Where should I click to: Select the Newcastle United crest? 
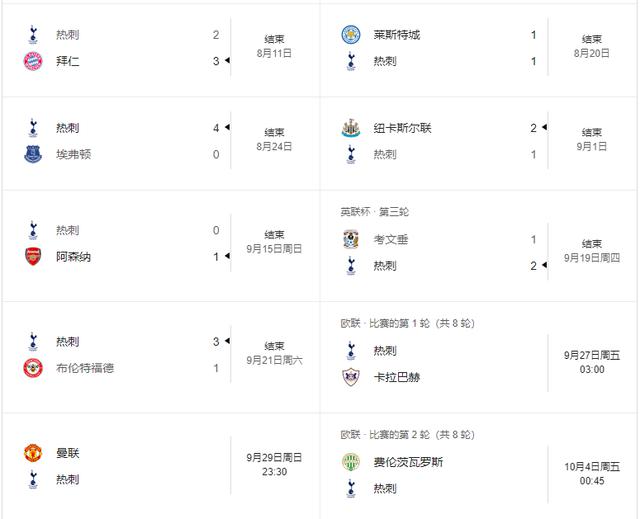tap(350, 128)
